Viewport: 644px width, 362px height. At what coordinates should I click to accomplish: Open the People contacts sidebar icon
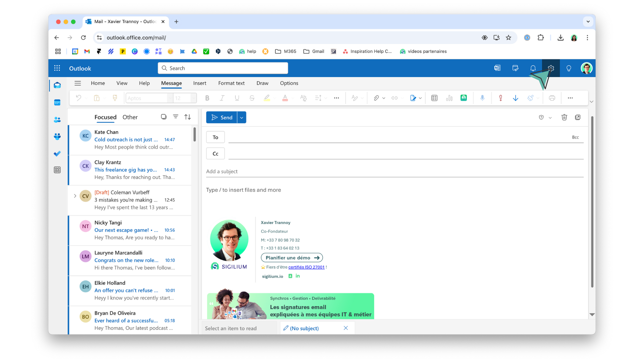click(x=57, y=120)
